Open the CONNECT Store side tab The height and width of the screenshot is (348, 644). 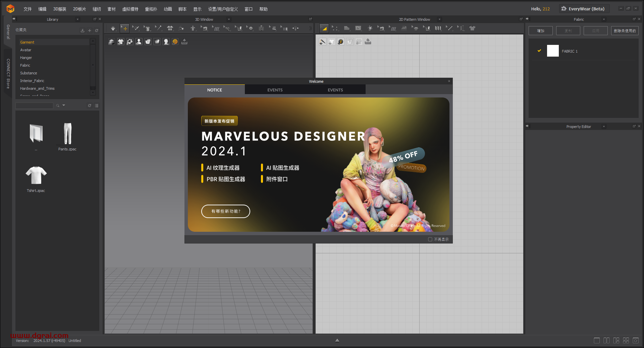point(8,74)
